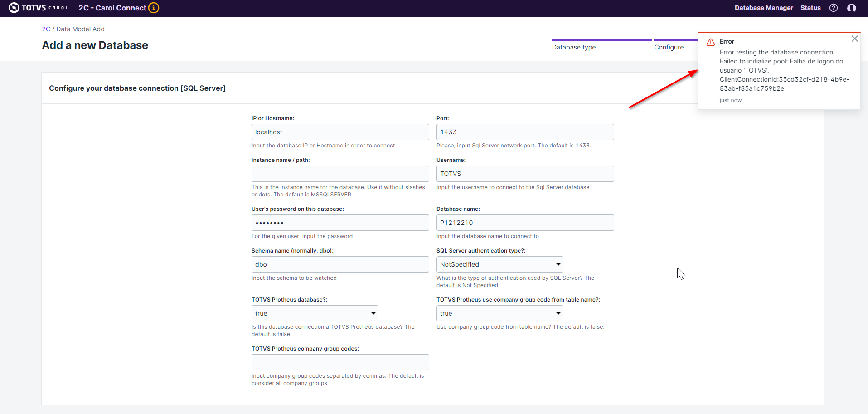Image resolution: width=868 pixels, height=414 pixels.
Task: Select the Port field showing 1433
Action: (x=525, y=132)
